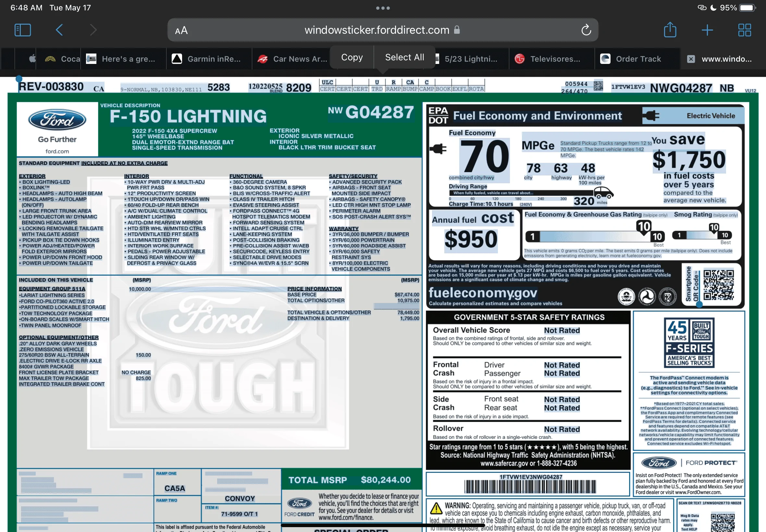The image size is (766, 532).
Task: Close the www.windo... tab with X
Action: [x=691, y=59]
